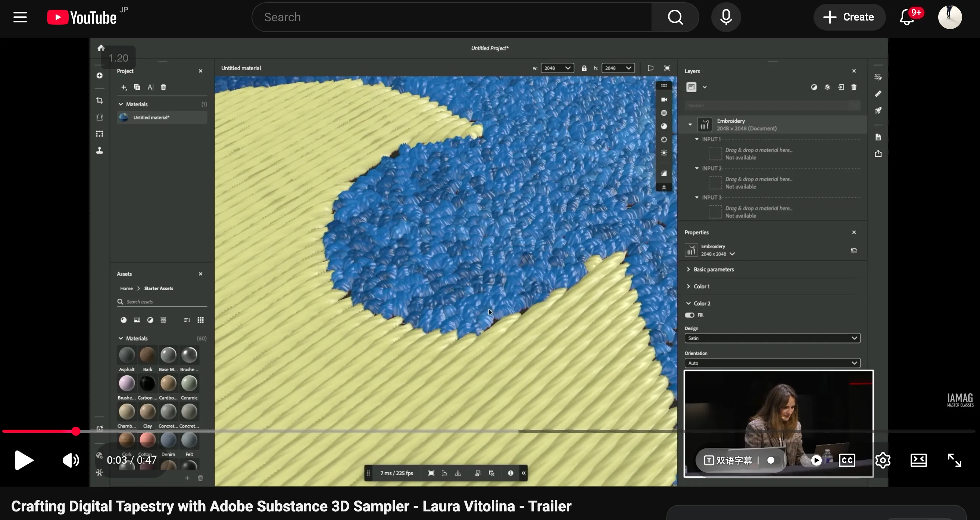The height and width of the screenshot is (520, 980).
Task: Open the Design Satin dropdown
Action: pyautogui.click(x=772, y=338)
